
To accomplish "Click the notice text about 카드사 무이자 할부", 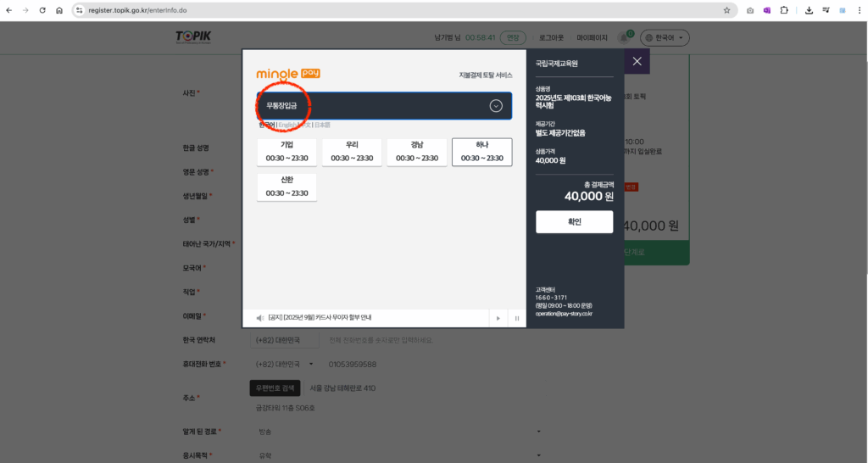I will point(320,318).
